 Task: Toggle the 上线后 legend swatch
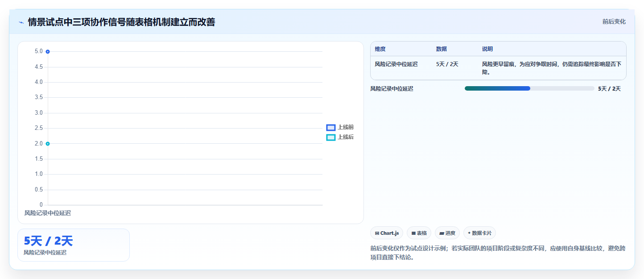point(330,137)
